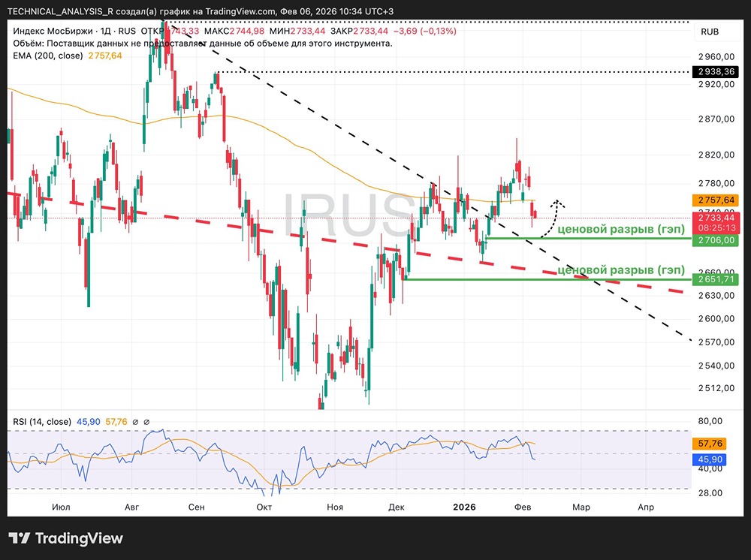Click the Мар label on time axis

tap(581, 507)
